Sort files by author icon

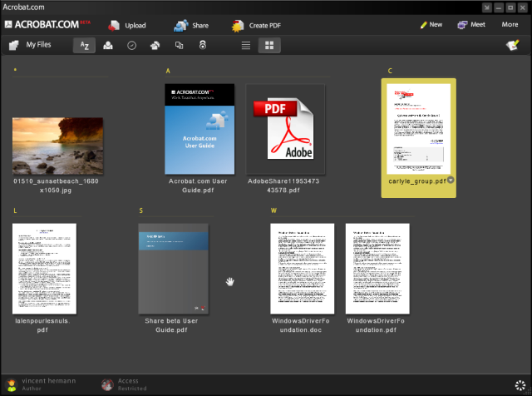[108, 45]
